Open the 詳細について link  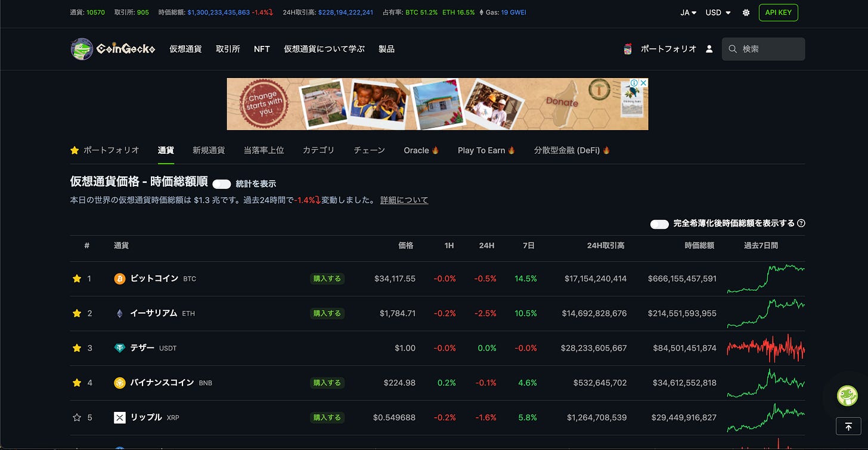pos(404,200)
